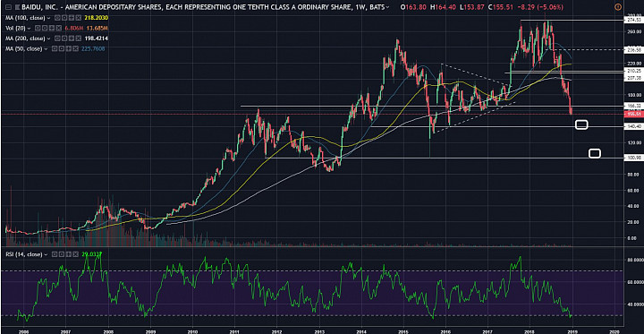Remove the MA (200, close) indicator
This screenshot has width=644, height=334.
(x=79, y=39)
